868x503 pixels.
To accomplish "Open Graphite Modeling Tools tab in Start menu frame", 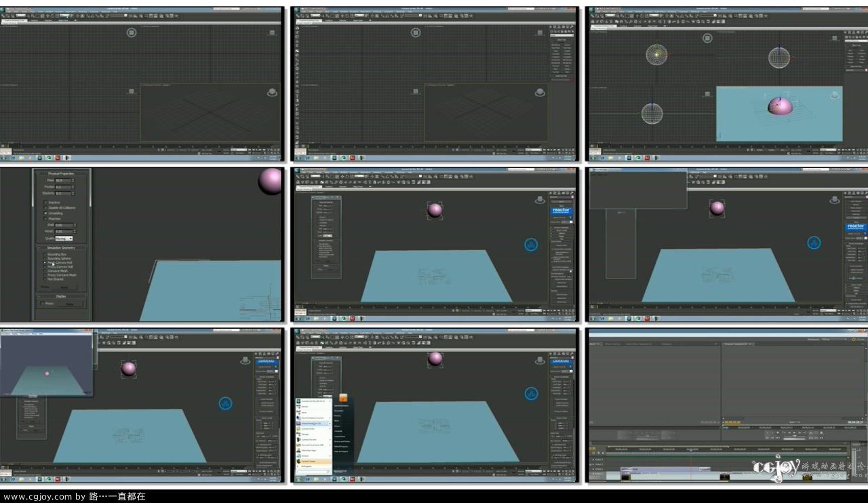I will tap(309, 347).
